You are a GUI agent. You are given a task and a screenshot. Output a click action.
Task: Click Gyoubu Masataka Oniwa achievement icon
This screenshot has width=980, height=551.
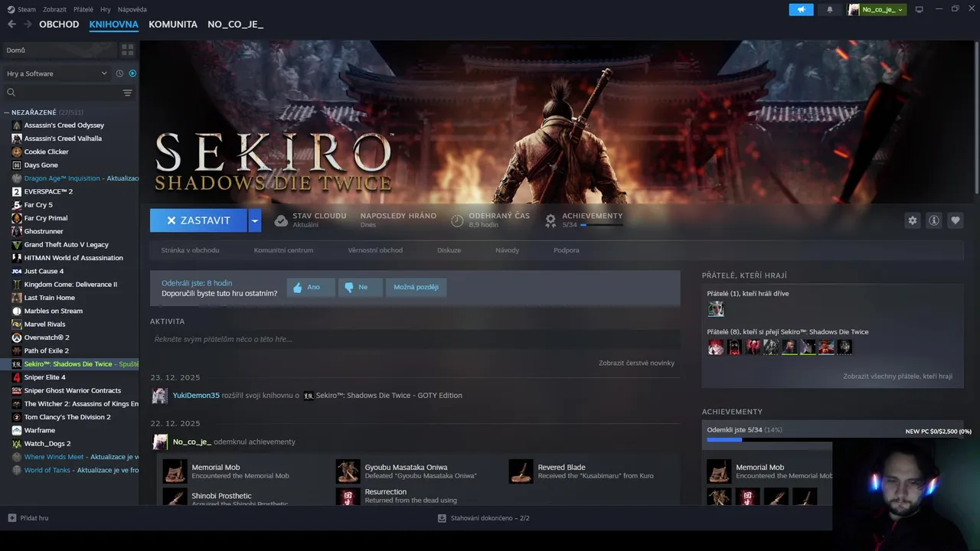pos(348,471)
